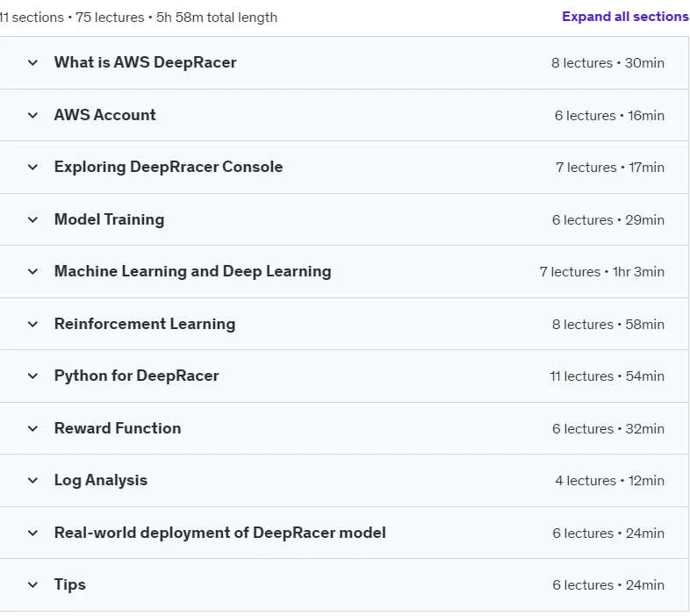Expand chevron beside Reward Function

(x=32, y=428)
